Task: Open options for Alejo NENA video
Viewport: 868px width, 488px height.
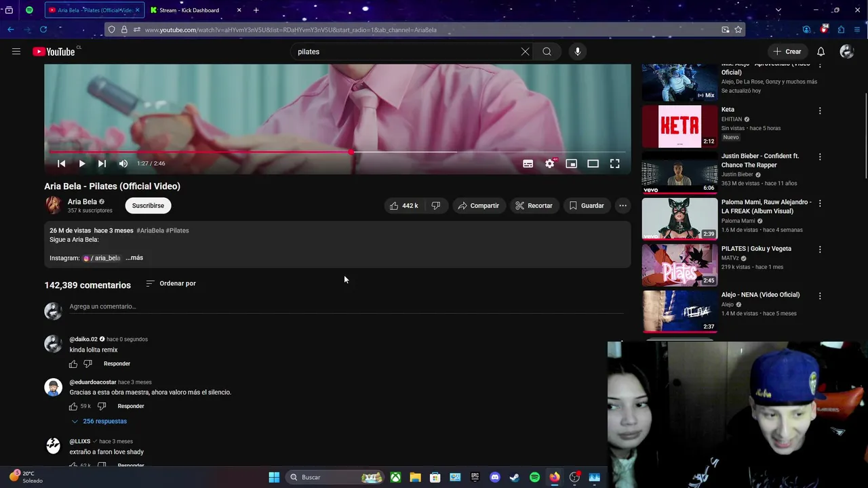Action: 819,296
